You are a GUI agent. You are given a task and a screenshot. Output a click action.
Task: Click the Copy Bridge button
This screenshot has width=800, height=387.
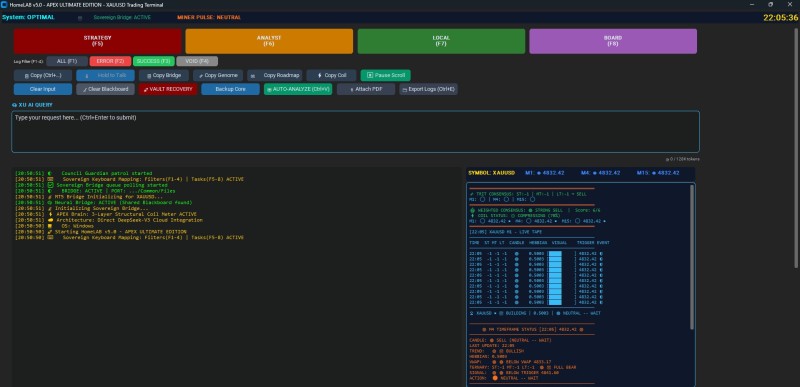pyautogui.click(x=164, y=75)
